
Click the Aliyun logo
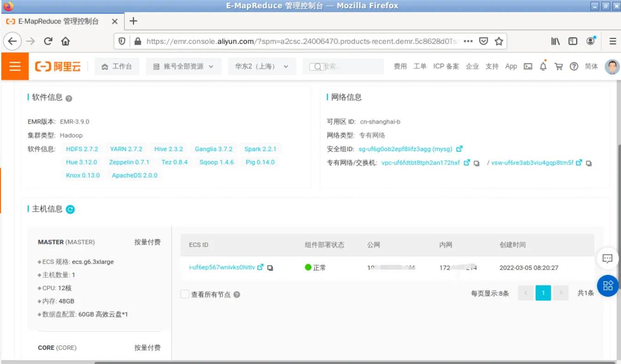(58, 66)
